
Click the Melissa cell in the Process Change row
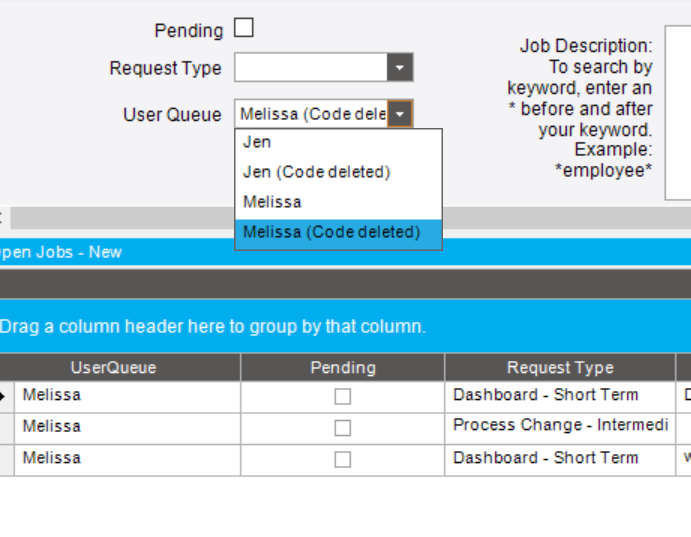pos(127,429)
